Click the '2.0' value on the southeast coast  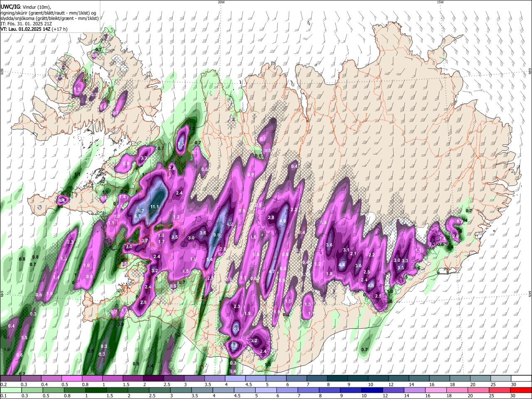(456, 236)
